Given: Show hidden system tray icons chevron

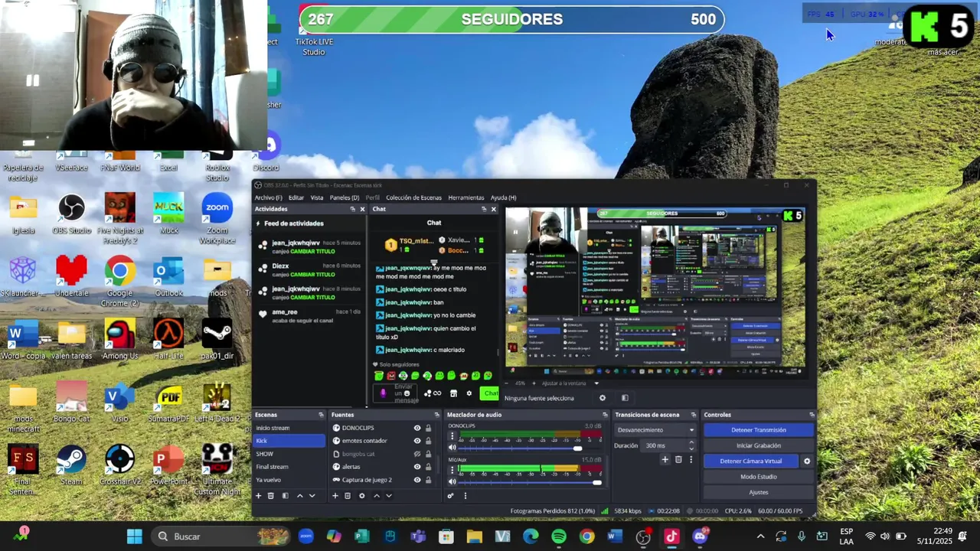Looking at the screenshot, I should tap(760, 536).
